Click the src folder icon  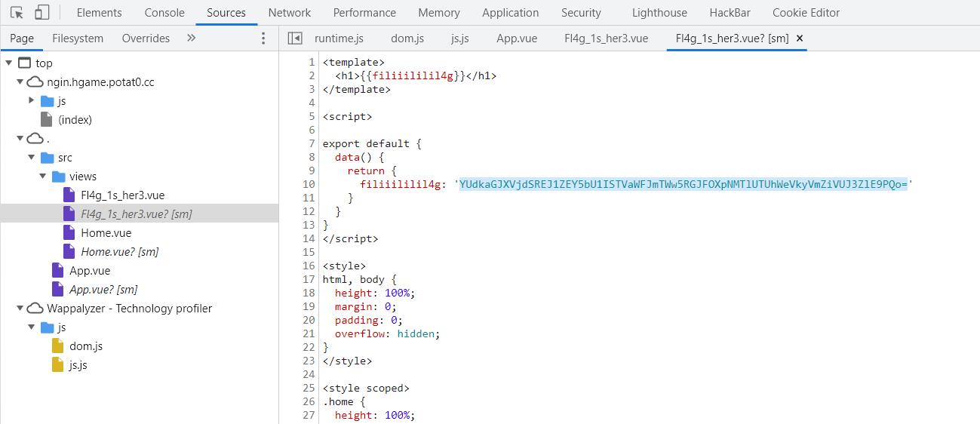[x=47, y=158]
